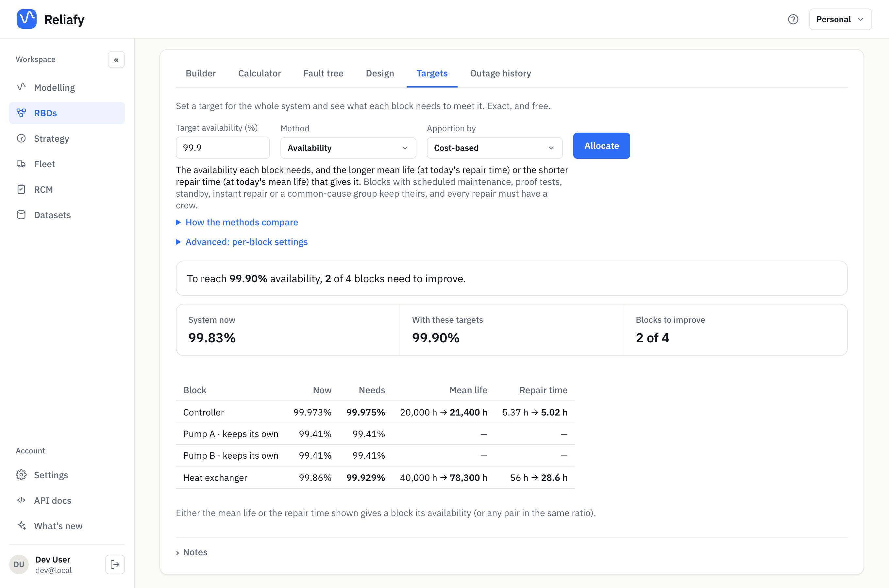Image resolution: width=889 pixels, height=588 pixels.
Task: Open the Apportion by Cost-based dropdown
Action: [495, 148]
